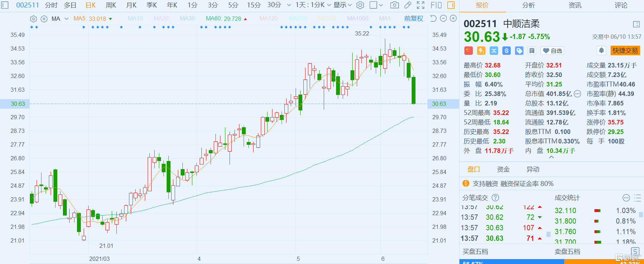Screen dimensions: 644x264
Task: Expand chart to fullscreen
Action: click(x=421, y=5)
